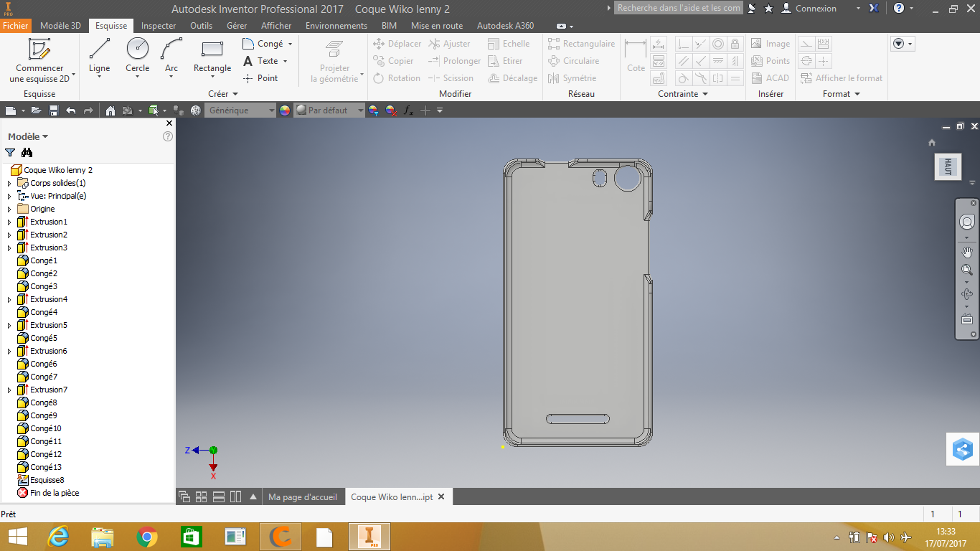Click the fx parameters icon
Screen dimensions: 980x551
tap(408, 110)
